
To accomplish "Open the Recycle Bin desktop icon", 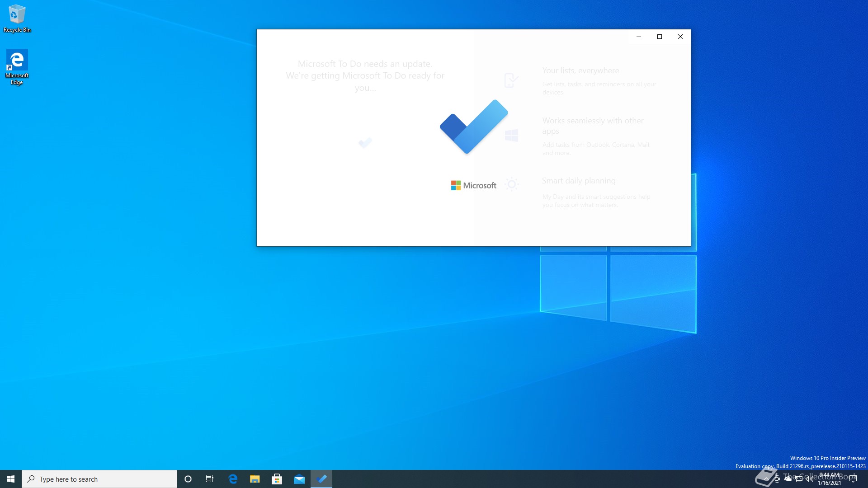I will 17,19.
